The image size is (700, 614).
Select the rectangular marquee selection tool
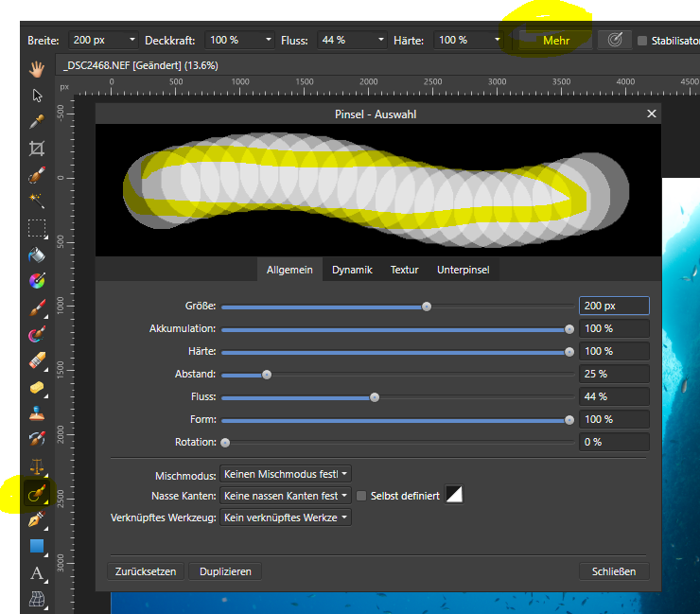(37, 227)
